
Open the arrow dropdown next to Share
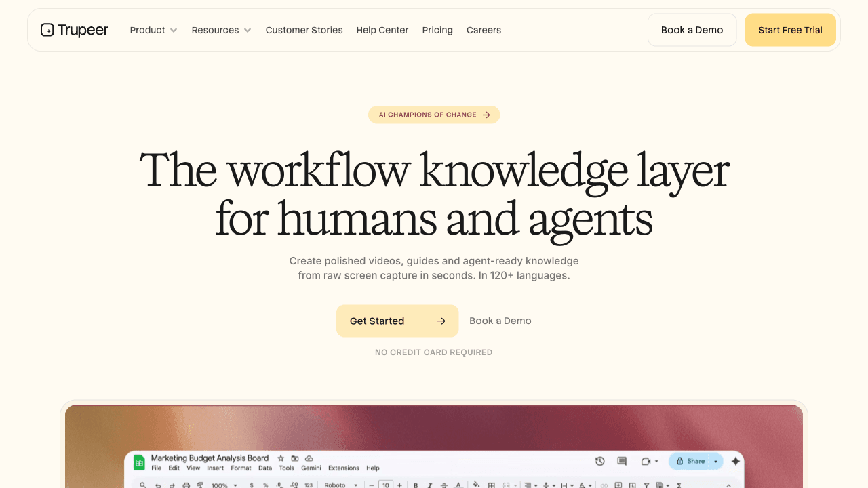715,461
